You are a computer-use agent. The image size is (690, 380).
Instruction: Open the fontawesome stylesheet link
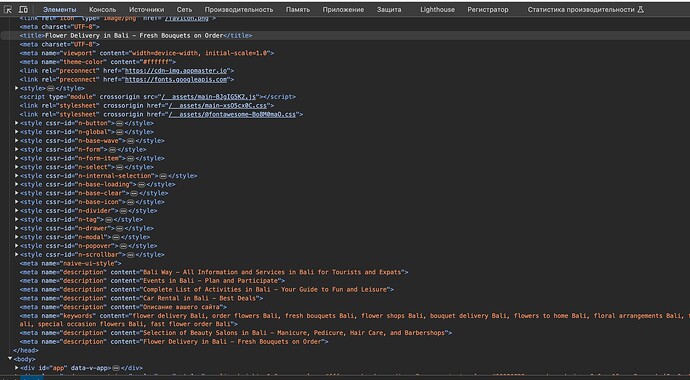pos(232,114)
